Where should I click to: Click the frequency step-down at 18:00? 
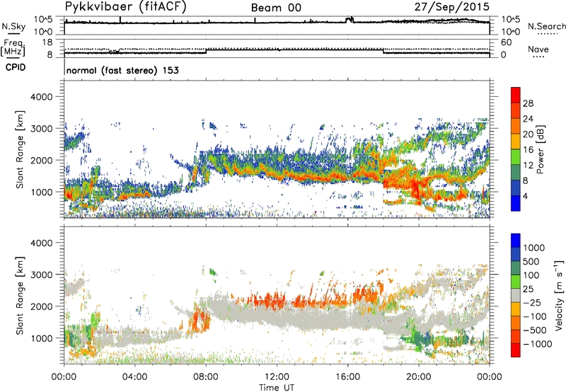coord(383,51)
